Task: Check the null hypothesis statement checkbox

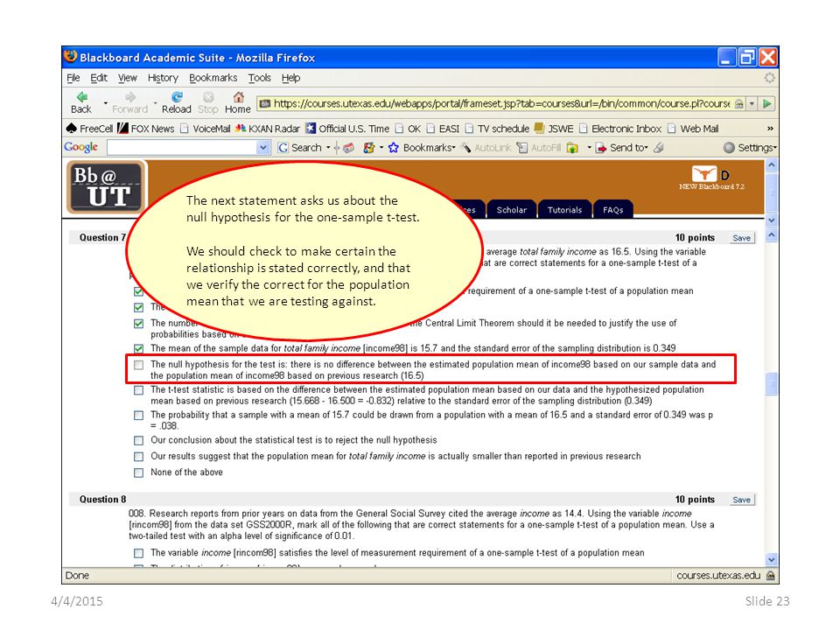Action: [139, 365]
